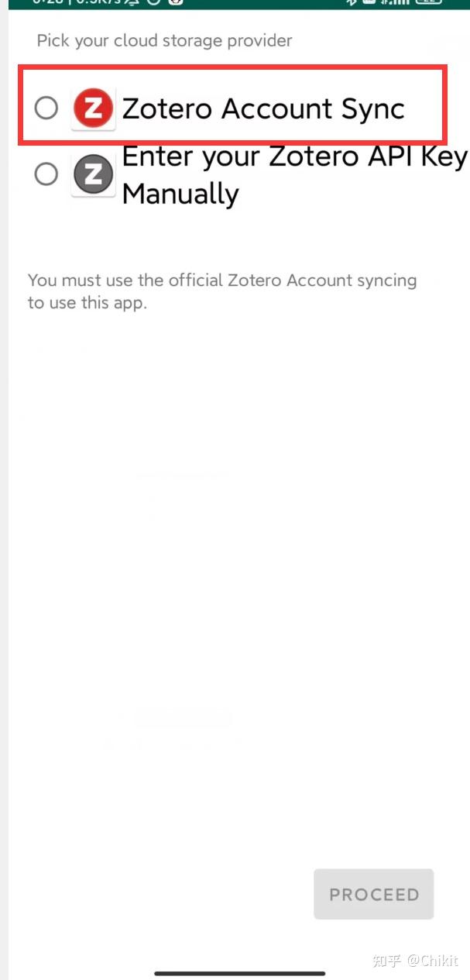Choose the "Zotero Account Sync" label
This screenshot has width=470, height=980.
pyautogui.click(x=263, y=108)
